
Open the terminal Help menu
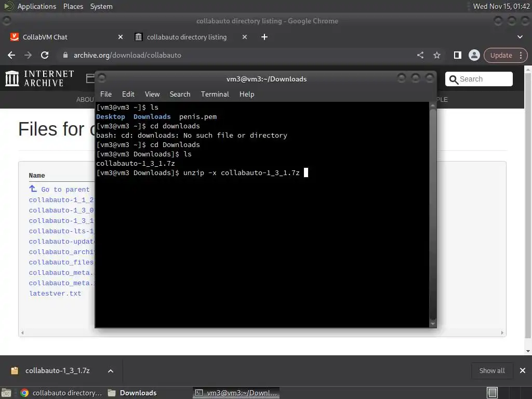tap(247, 95)
